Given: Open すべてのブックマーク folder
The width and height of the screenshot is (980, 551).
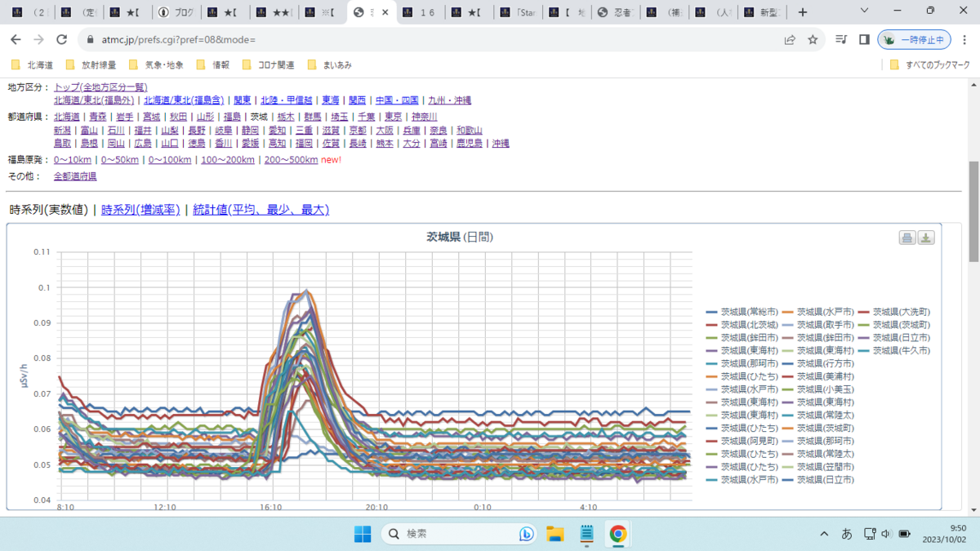Looking at the screenshot, I should (x=929, y=64).
